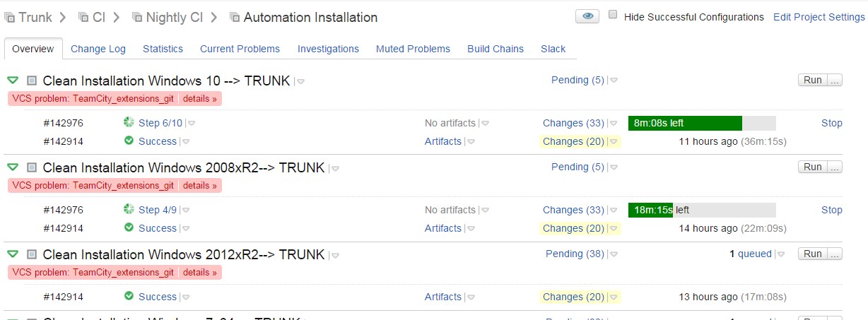Collapse the Clean Installation Windows 2012xR2 section
The width and height of the screenshot is (868, 320).
click(13, 254)
